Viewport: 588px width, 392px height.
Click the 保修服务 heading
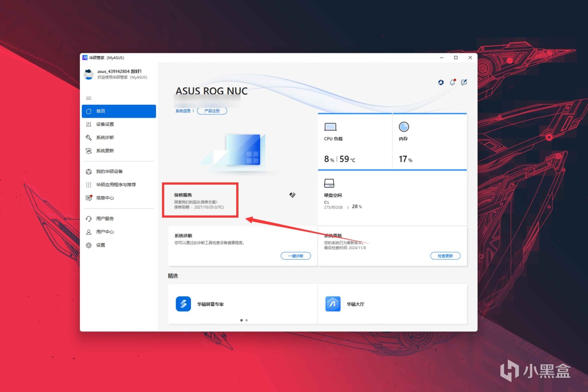pyautogui.click(x=183, y=195)
